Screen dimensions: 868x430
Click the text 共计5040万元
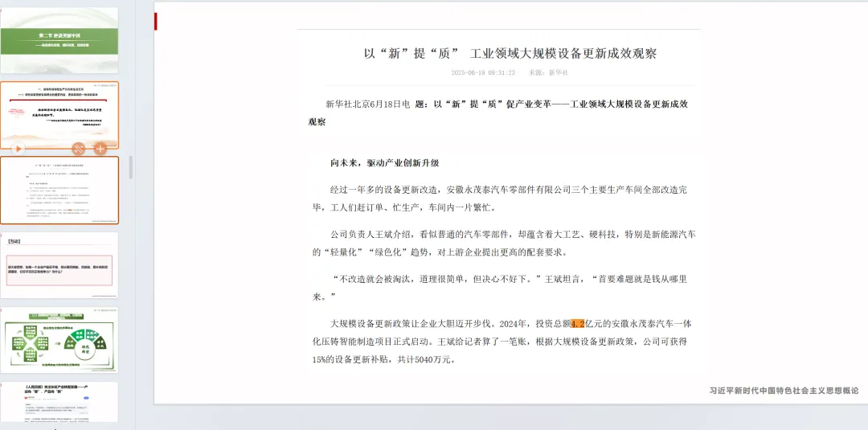tap(426, 359)
